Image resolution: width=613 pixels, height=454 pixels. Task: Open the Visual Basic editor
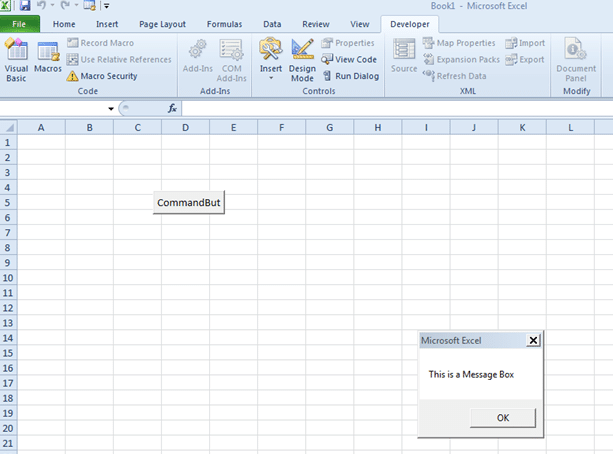[16, 60]
